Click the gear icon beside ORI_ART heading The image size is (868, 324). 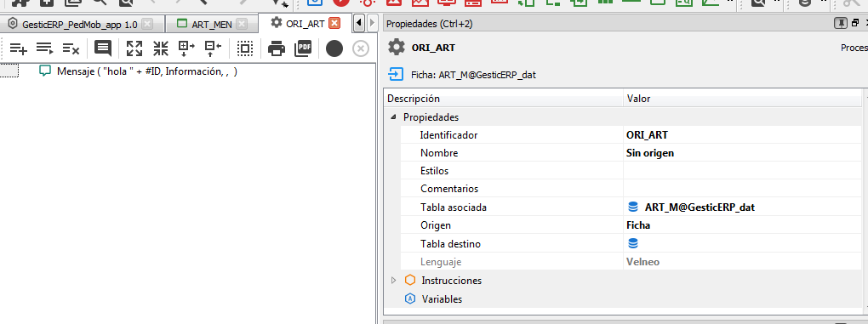pos(397,47)
